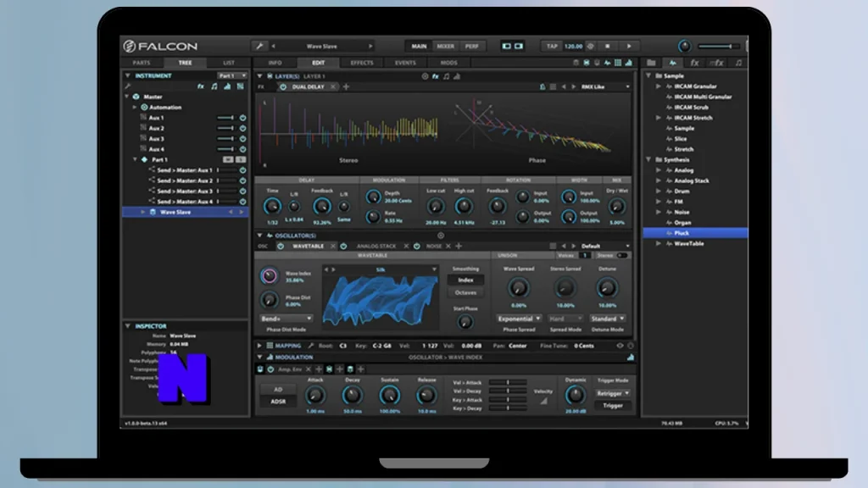
Task: Open the files folder tab in browser
Action: click(651, 63)
